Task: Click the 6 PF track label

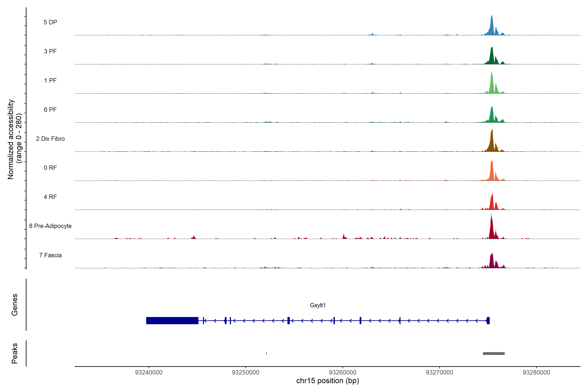Action: (x=50, y=109)
